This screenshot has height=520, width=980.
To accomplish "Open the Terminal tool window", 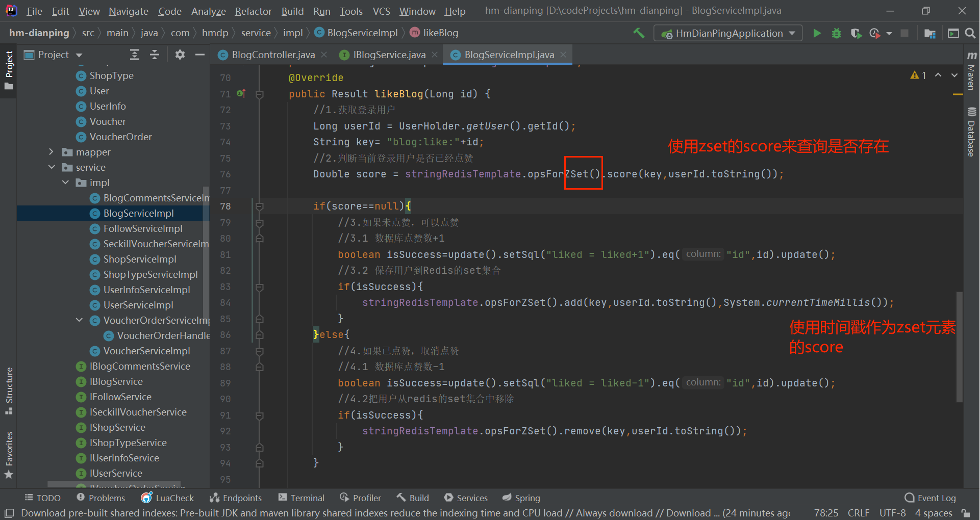I will (301, 498).
